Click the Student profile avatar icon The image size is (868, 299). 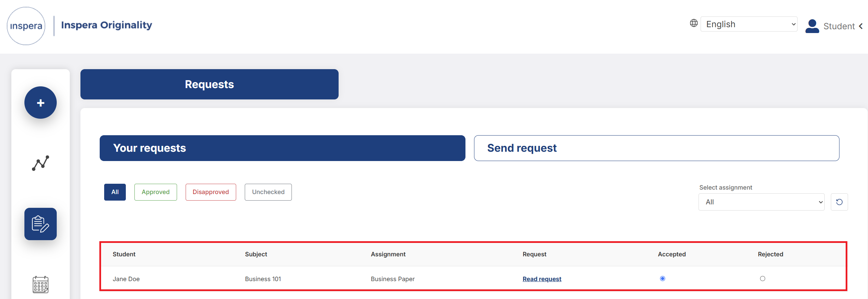[812, 25]
